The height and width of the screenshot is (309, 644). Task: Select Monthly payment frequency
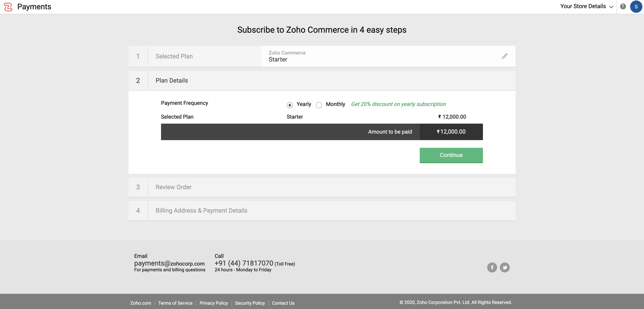319,105
